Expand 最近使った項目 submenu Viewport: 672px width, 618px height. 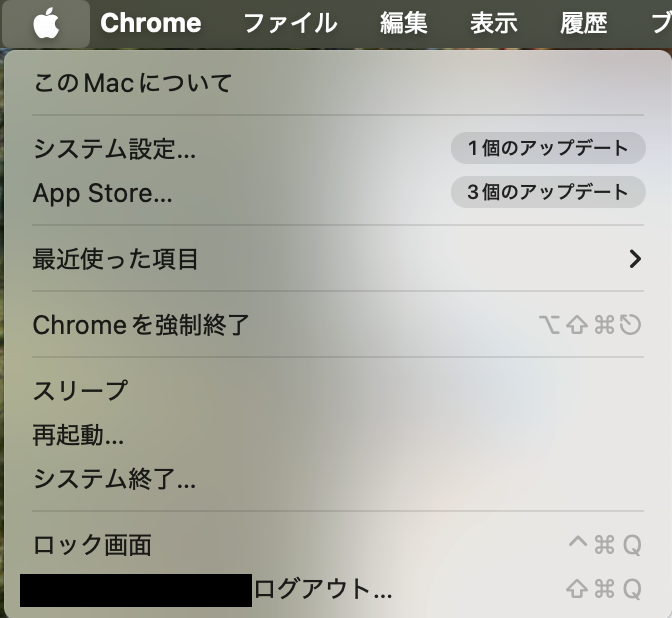pyautogui.click(x=338, y=259)
